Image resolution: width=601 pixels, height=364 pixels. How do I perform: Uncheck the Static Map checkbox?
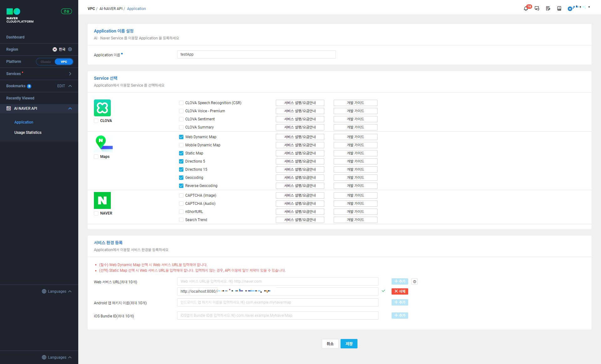pyautogui.click(x=181, y=153)
